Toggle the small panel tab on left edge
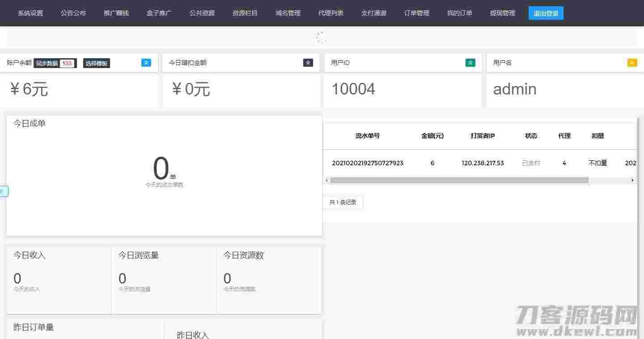The height and width of the screenshot is (339, 644). tap(4, 191)
